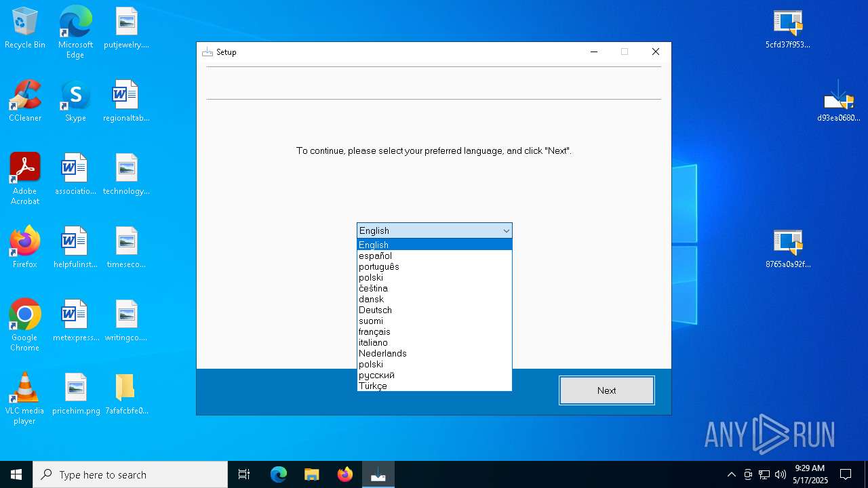Screen dimensions: 868x488
Task: Open the notification center icon
Action: coord(846,474)
